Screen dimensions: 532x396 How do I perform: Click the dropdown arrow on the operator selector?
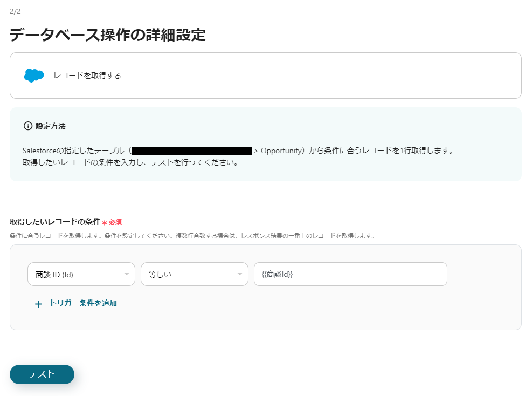[240, 274]
